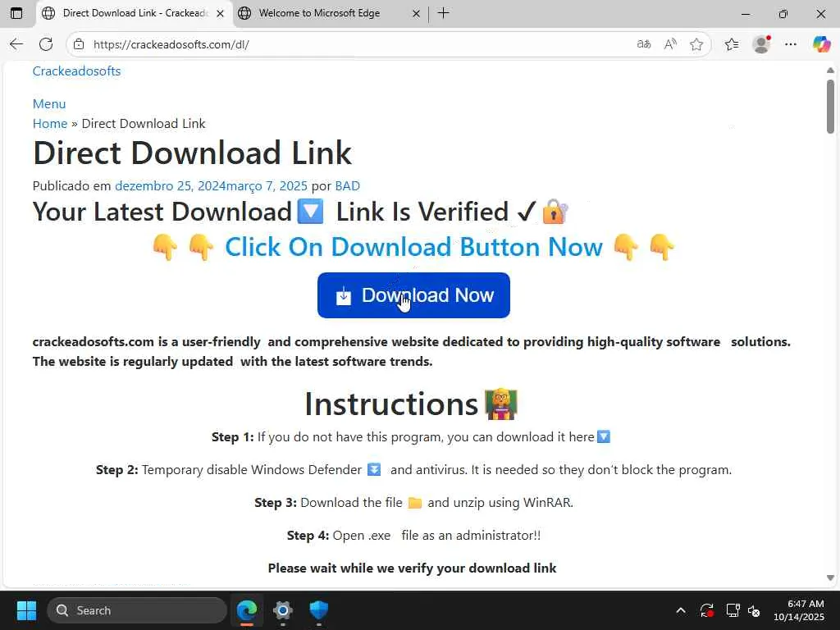Viewport: 840px width, 630px height.
Task: Open the tab actions menu icon
Action: point(16,13)
